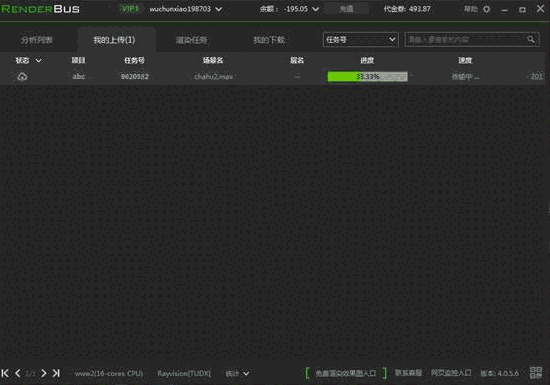The height and width of the screenshot is (385, 550).
Task: Switch to the render tasks tab
Action: tap(192, 40)
